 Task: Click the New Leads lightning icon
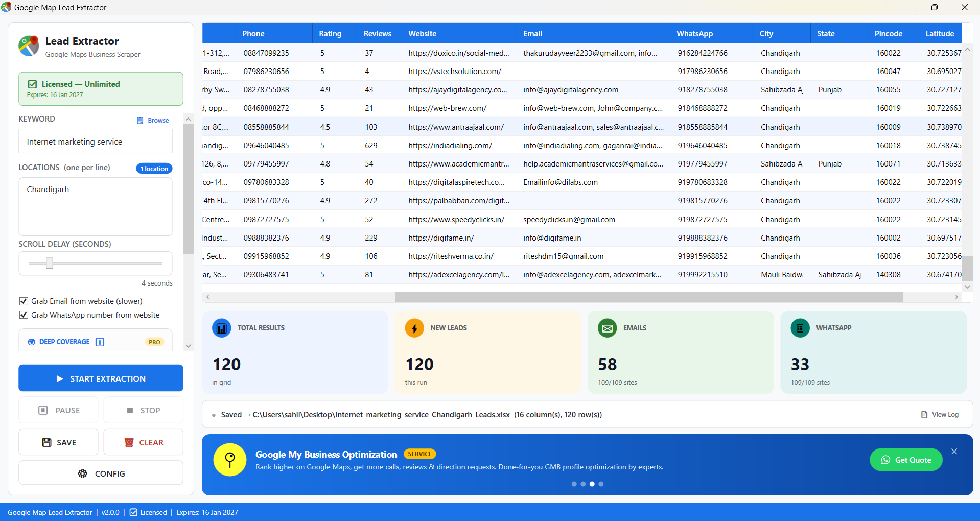coord(414,328)
